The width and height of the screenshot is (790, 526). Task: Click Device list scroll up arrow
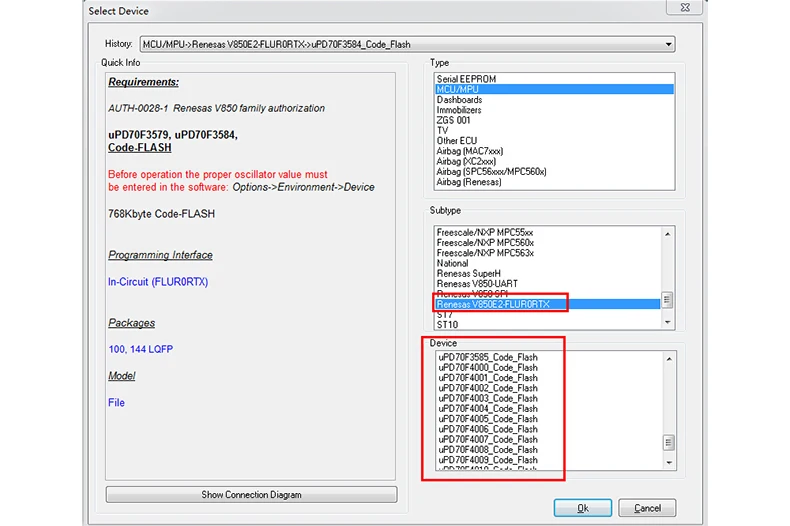click(x=669, y=359)
